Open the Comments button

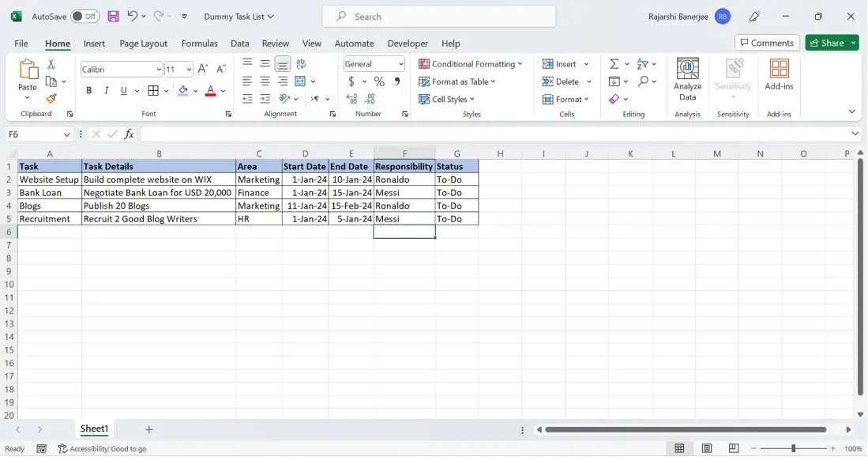[x=767, y=43]
